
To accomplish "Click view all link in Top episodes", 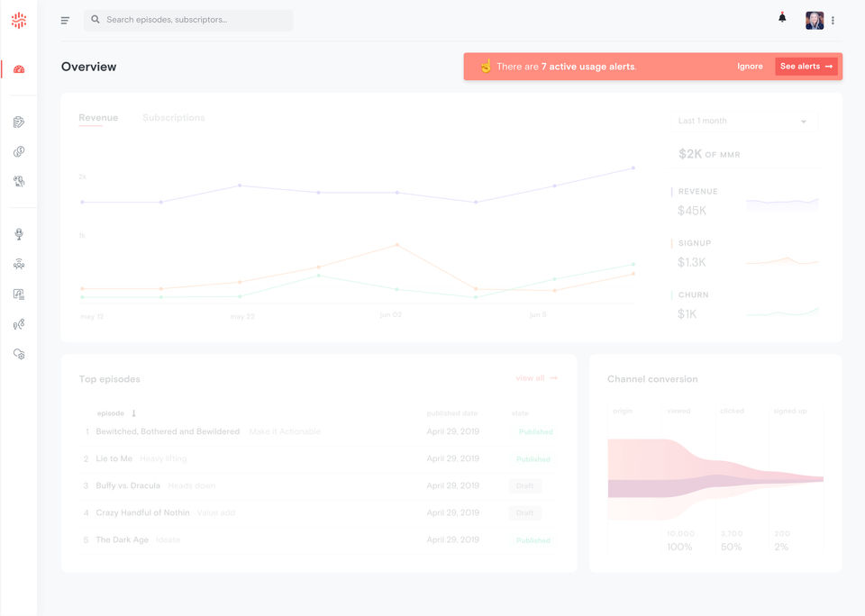I will (536, 377).
